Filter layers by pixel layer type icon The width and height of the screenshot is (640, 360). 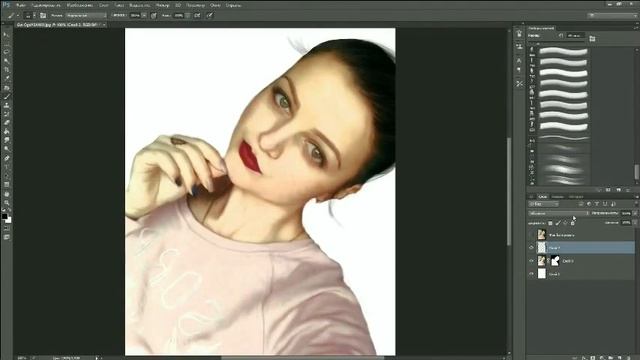point(581,204)
